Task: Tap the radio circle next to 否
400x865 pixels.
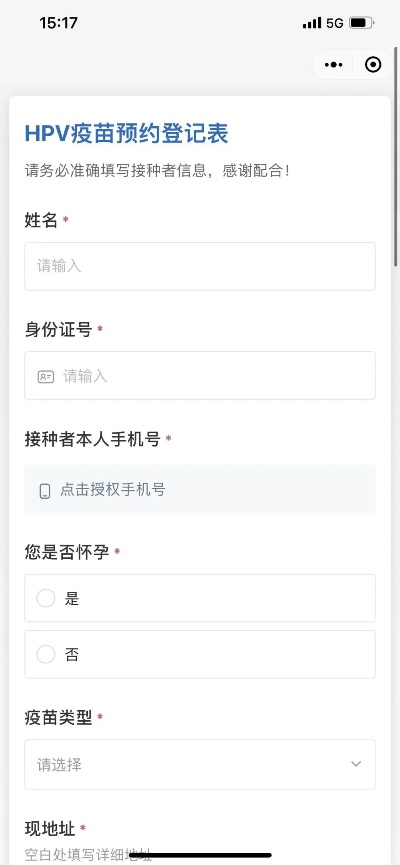Action: [x=46, y=654]
